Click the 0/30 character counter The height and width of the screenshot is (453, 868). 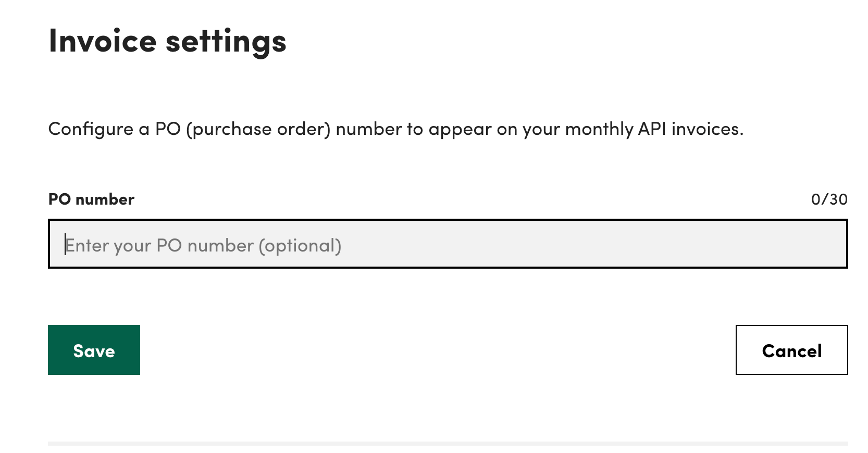coord(829,199)
